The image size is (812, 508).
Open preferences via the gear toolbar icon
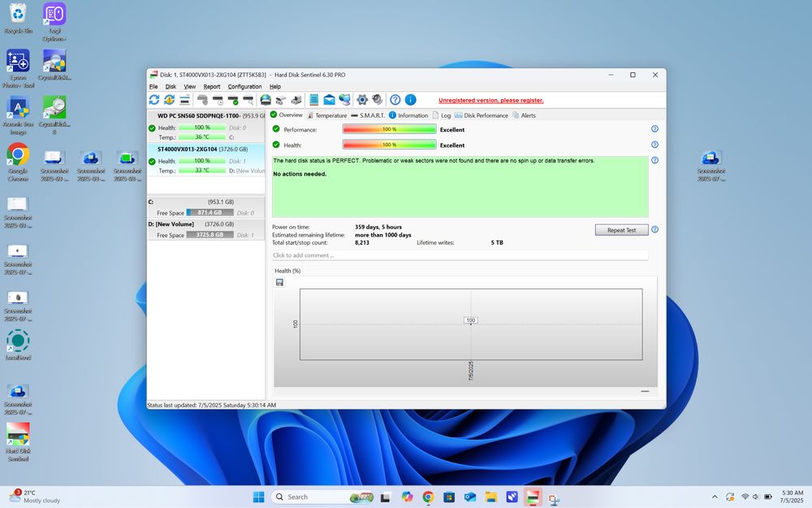[x=362, y=99]
